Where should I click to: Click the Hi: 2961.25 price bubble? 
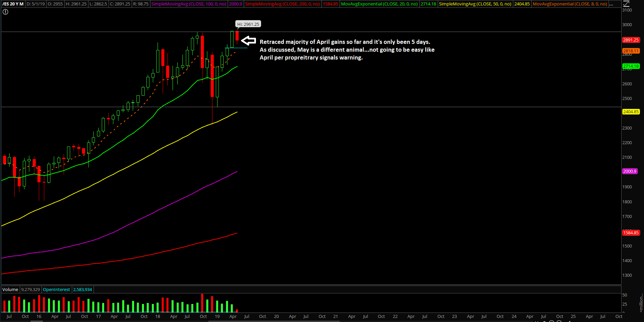(x=248, y=24)
